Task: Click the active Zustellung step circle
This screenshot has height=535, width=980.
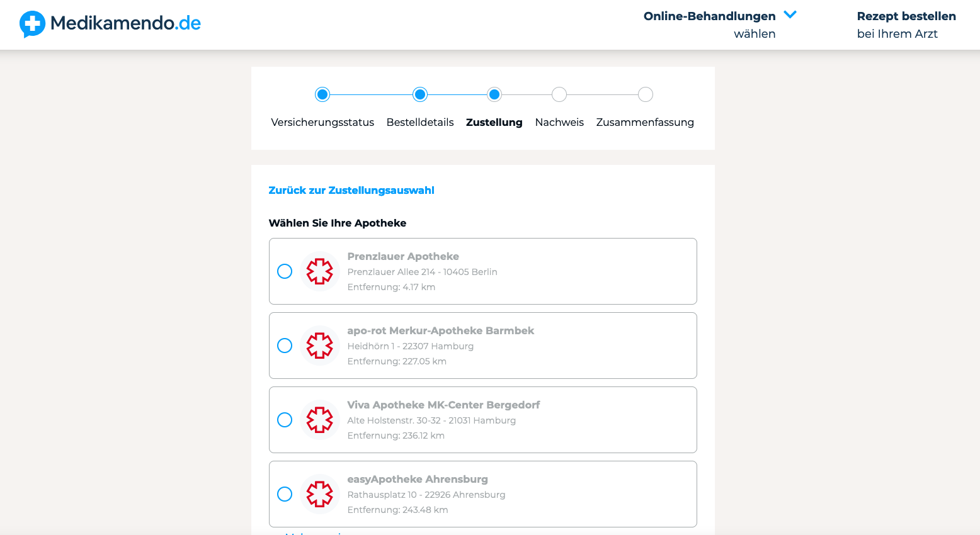Action: 494,94
